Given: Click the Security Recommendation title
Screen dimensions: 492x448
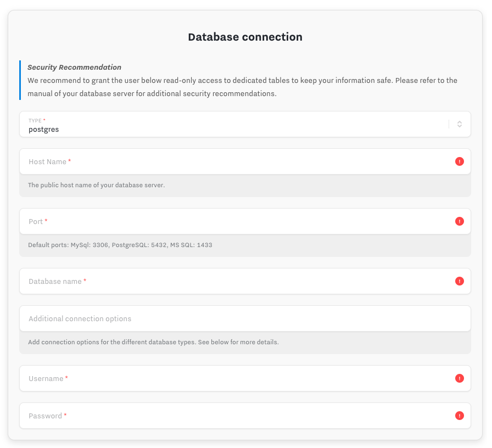Looking at the screenshot, I should (x=74, y=68).
